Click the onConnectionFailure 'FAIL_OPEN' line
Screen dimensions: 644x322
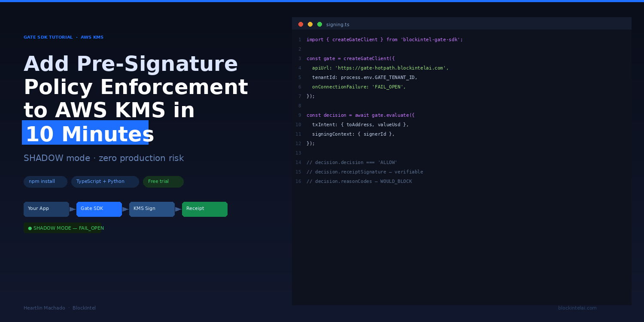[x=359, y=87]
